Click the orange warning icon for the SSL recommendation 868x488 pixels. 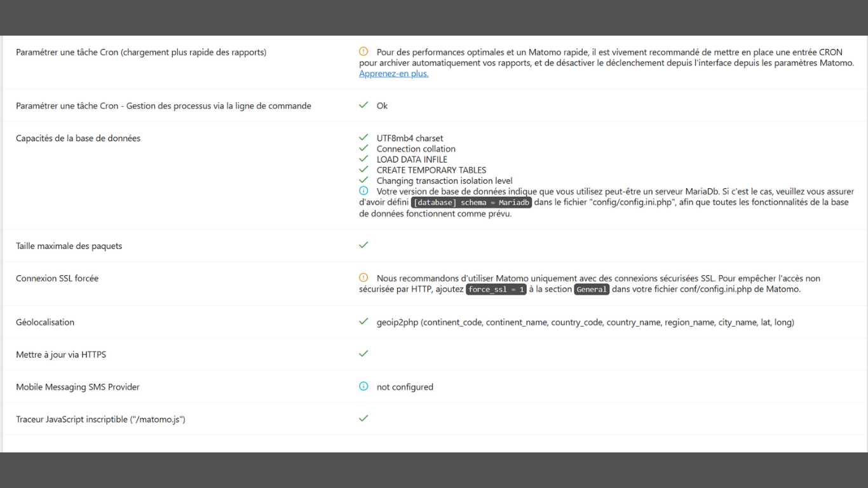point(363,278)
